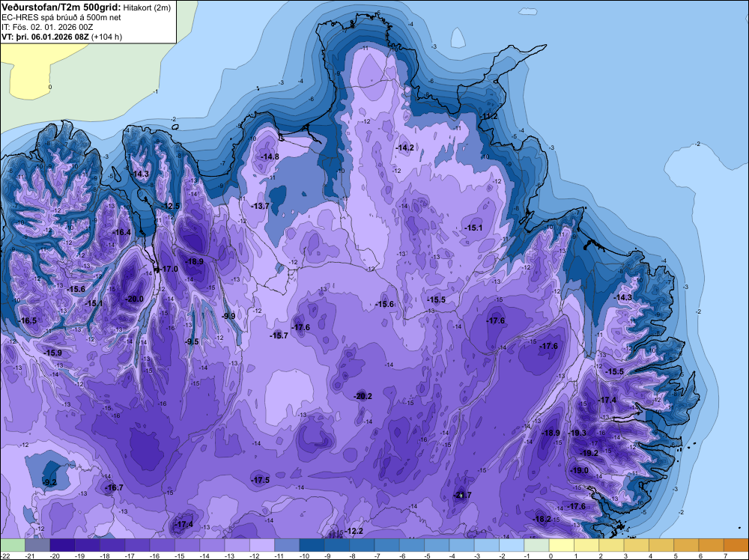The width and height of the screenshot is (749, 560).
Task: Click the dark blue legend swatch above -10
Action: pyautogui.click(x=312, y=545)
